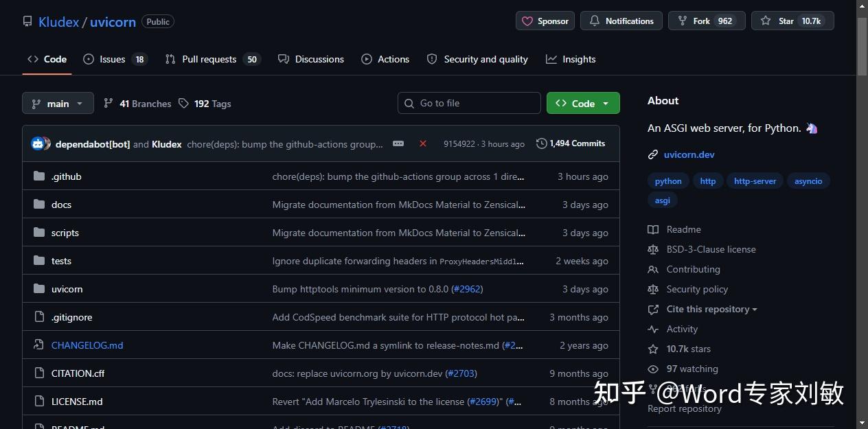Select the asyncio topic tag
This screenshot has height=429, width=868.
click(808, 181)
